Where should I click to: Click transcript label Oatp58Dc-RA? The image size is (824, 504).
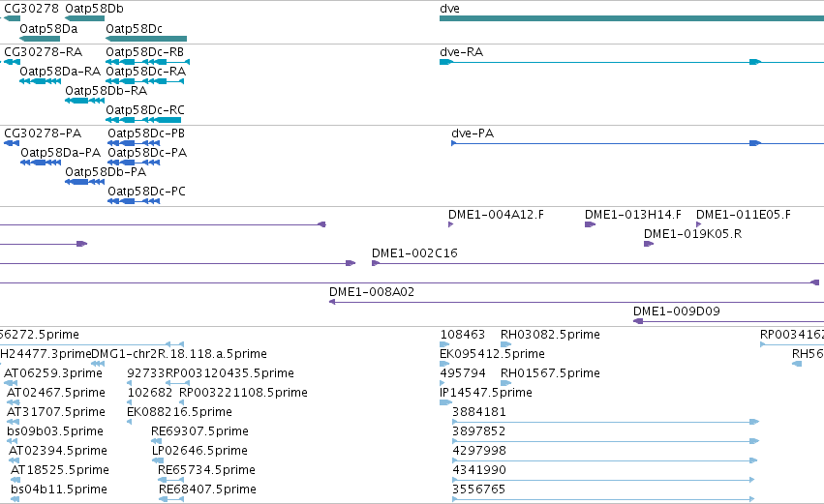[145, 72]
